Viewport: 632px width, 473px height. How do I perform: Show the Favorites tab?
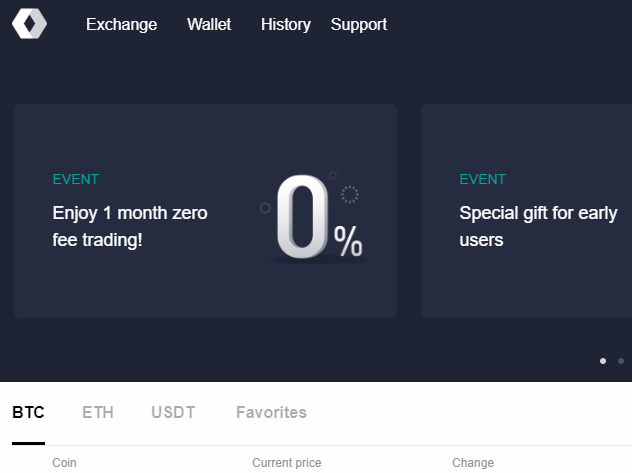tap(271, 412)
